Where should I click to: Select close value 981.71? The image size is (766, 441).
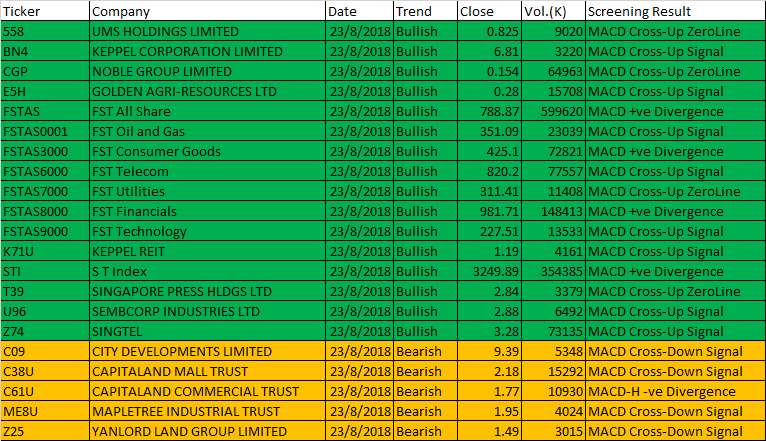click(489, 211)
